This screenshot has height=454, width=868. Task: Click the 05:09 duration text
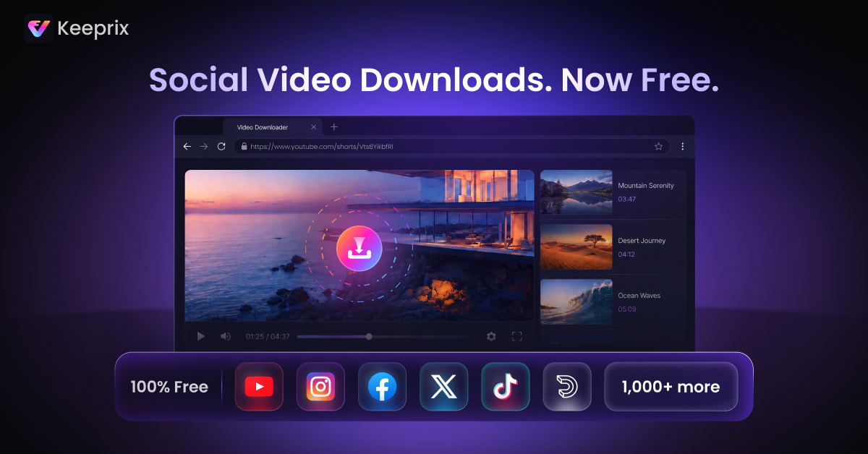click(x=626, y=309)
